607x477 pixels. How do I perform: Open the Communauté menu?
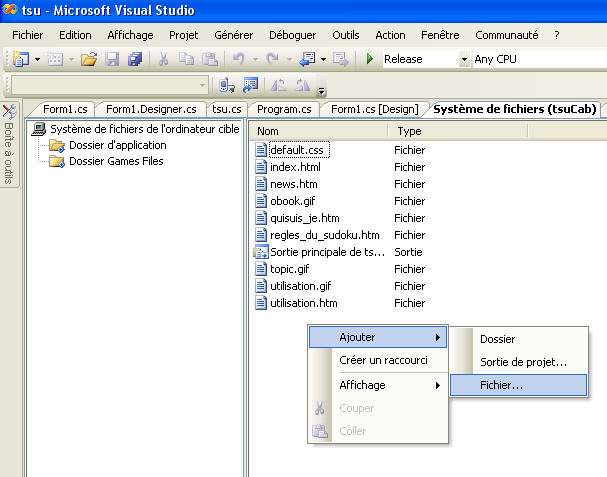[507, 35]
